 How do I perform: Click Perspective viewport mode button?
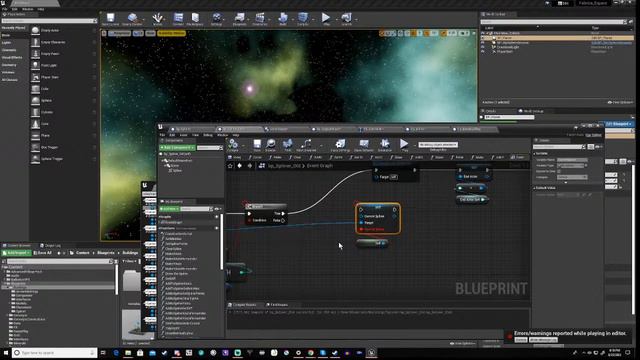[x=120, y=33]
